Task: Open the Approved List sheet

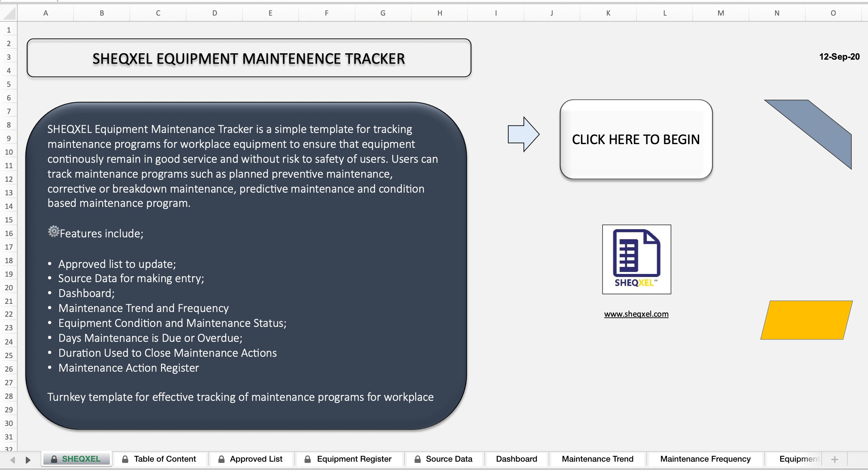Action: [256, 459]
